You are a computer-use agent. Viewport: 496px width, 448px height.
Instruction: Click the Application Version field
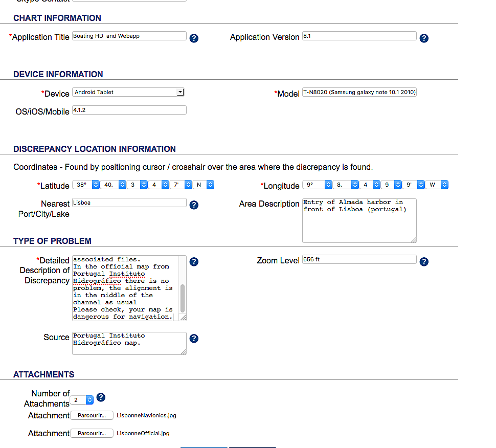(x=359, y=36)
